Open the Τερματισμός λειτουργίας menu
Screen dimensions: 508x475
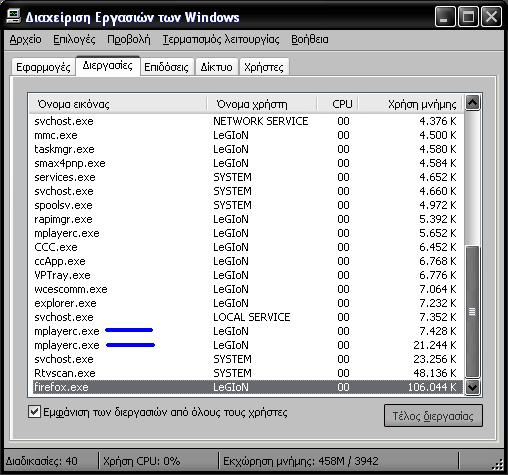[221, 39]
